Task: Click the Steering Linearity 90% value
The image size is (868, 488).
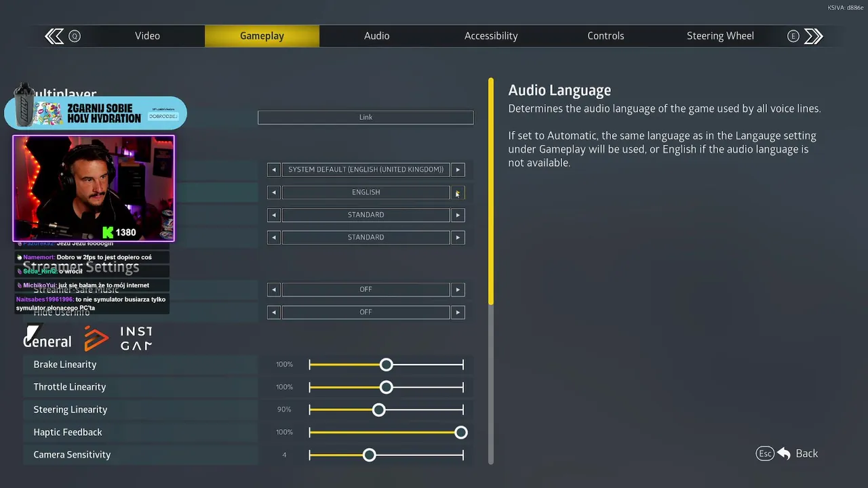Action: 284,409
